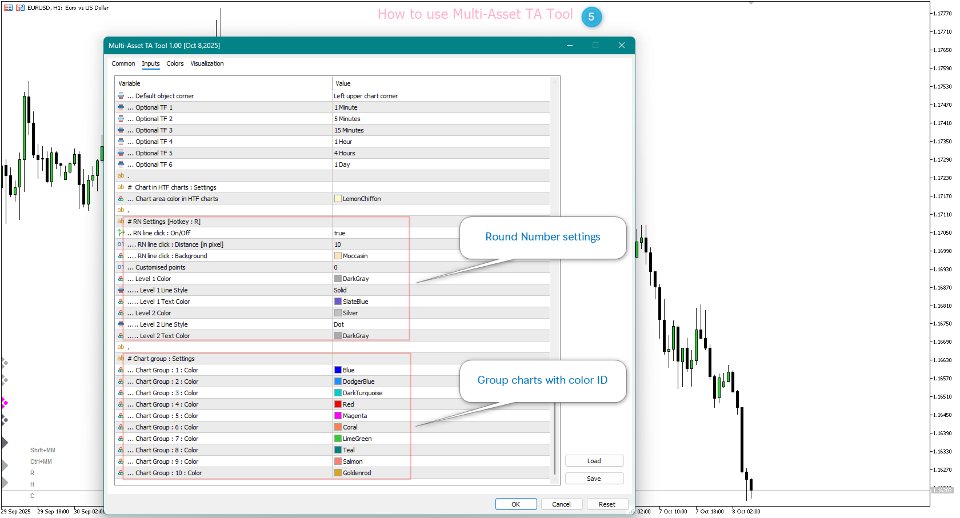The width and height of the screenshot is (960, 518).
Task: Click the color icon beside Level 2 Color
Action: [121, 313]
